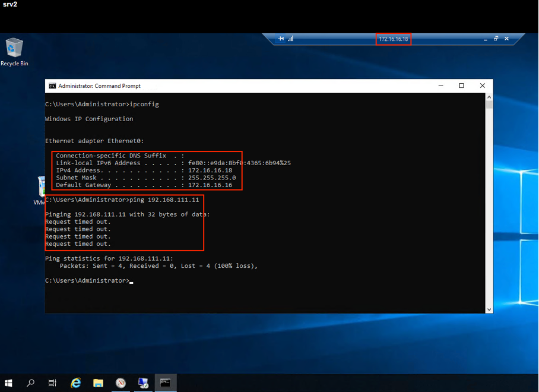Restore down the remote desktop session
539x392 pixels.
496,39
